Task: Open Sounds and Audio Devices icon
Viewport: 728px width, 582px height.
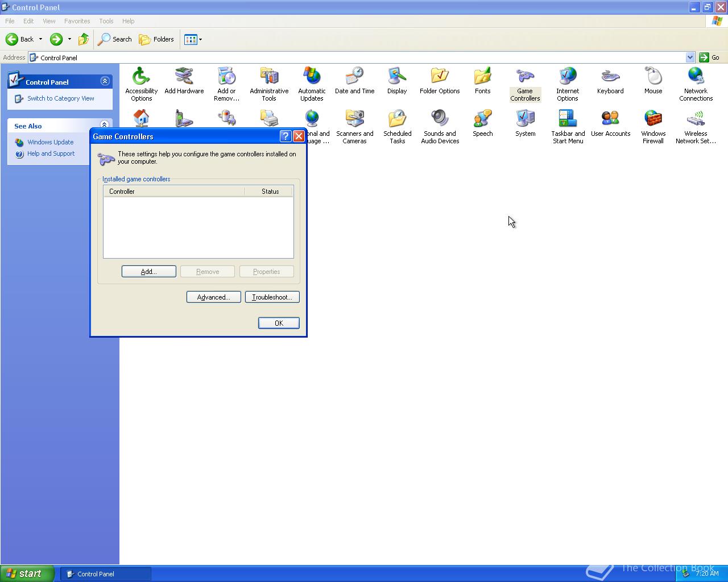Action: (x=440, y=126)
